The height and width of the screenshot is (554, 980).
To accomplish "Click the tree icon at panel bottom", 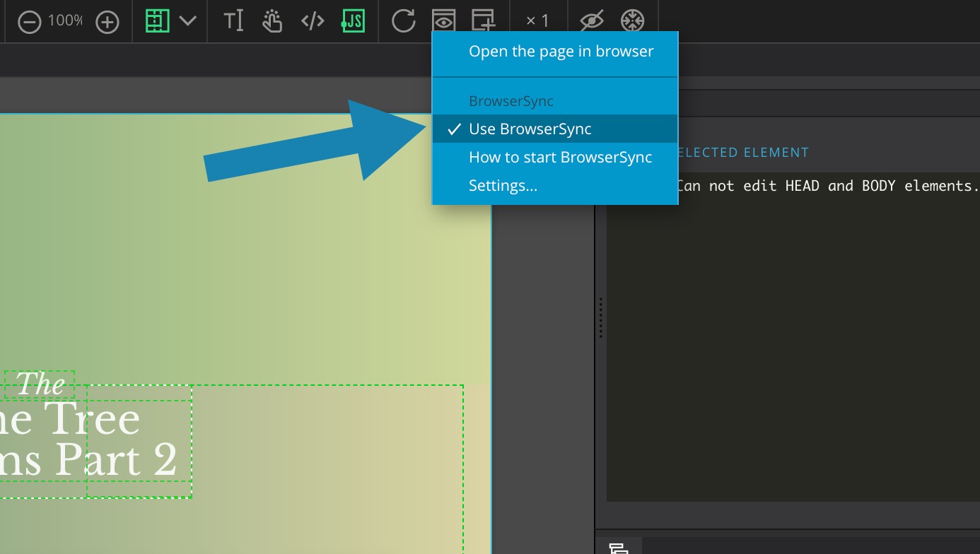I will pyautogui.click(x=619, y=548).
